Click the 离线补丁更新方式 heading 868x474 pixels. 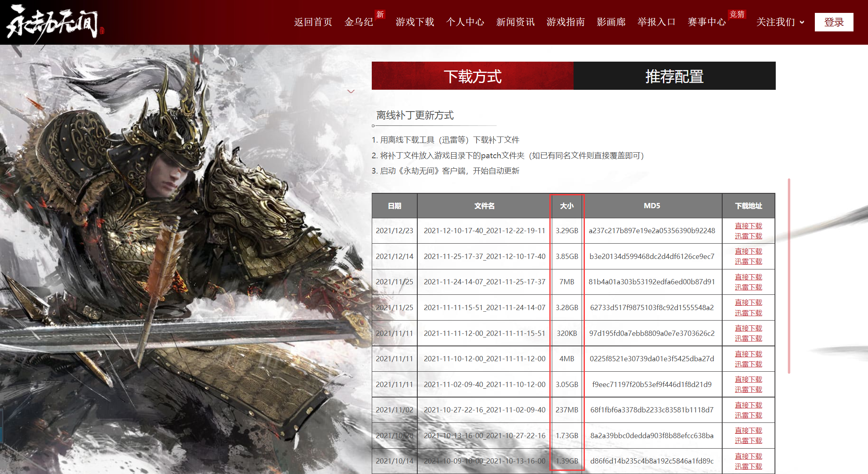click(415, 116)
